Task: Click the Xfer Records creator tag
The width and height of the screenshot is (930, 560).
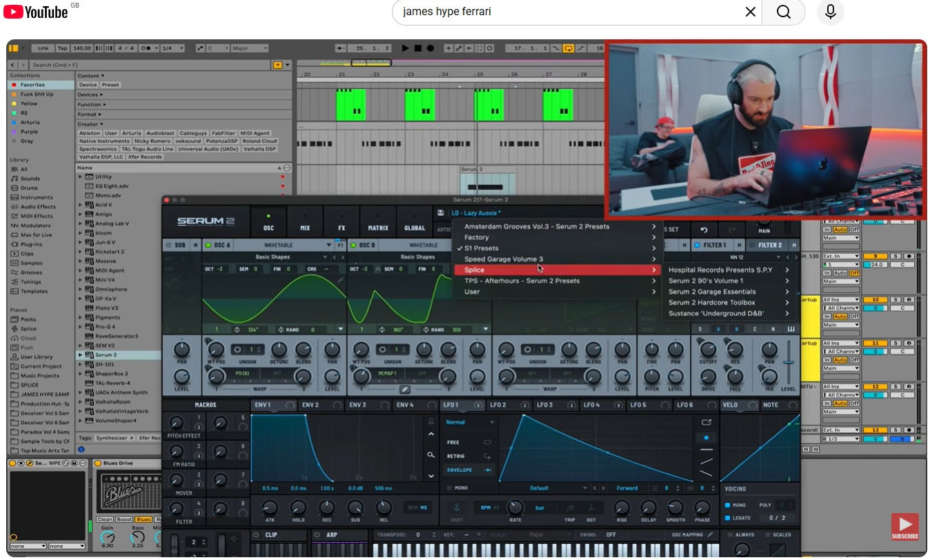Action: (146, 157)
